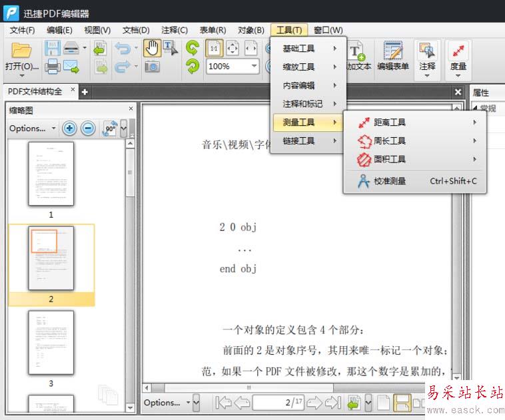
Task: Expand the Open button dropdown arrow
Action: click(22, 76)
